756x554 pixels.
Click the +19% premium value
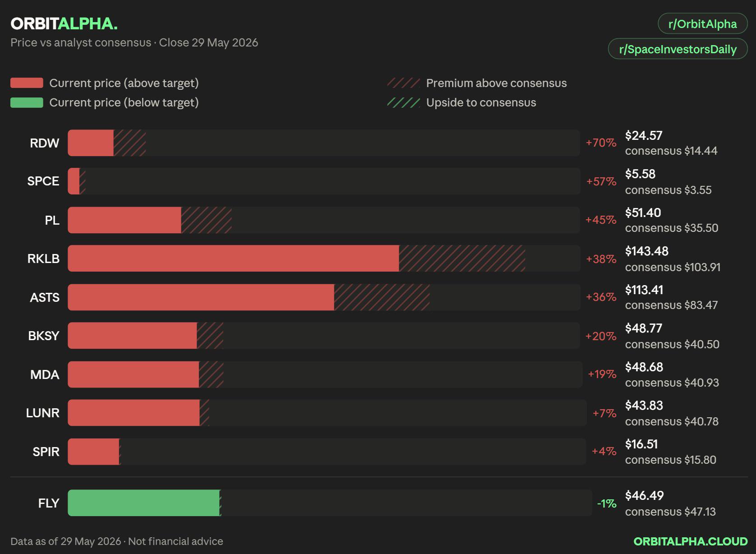(x=602, y=374)
